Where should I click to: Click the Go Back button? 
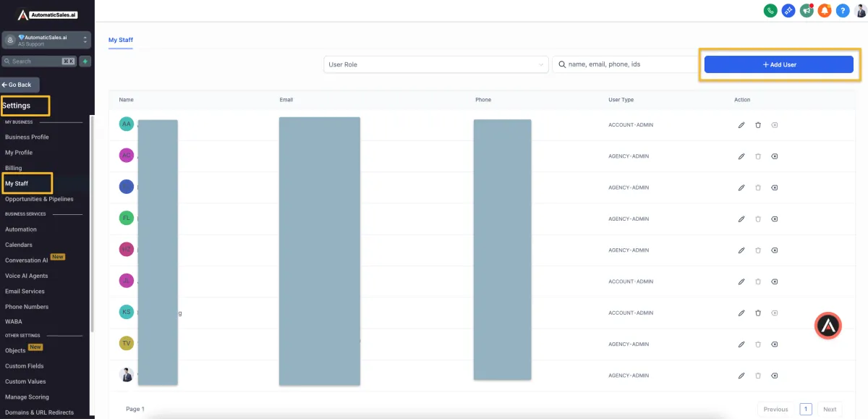coord(20,85)
